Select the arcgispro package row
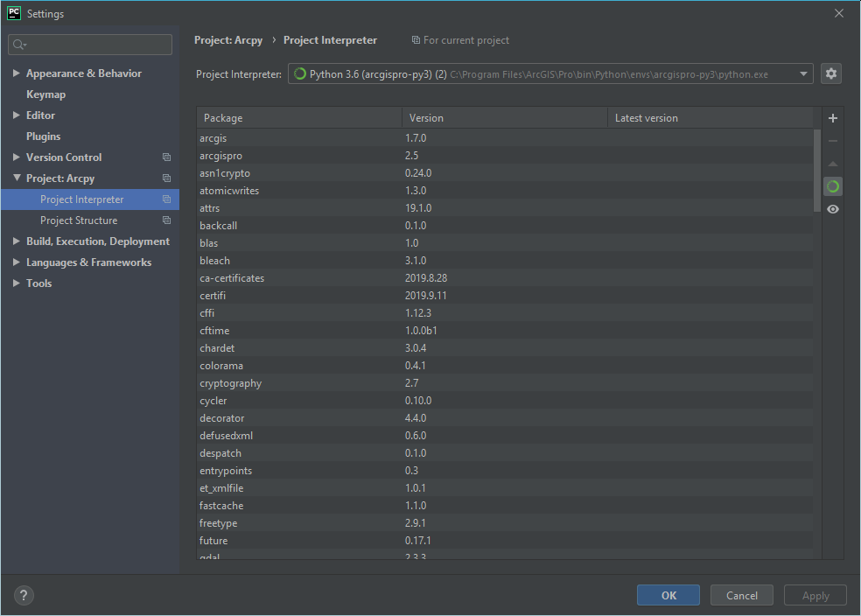The image size is (861, 616). click(505, 156)
